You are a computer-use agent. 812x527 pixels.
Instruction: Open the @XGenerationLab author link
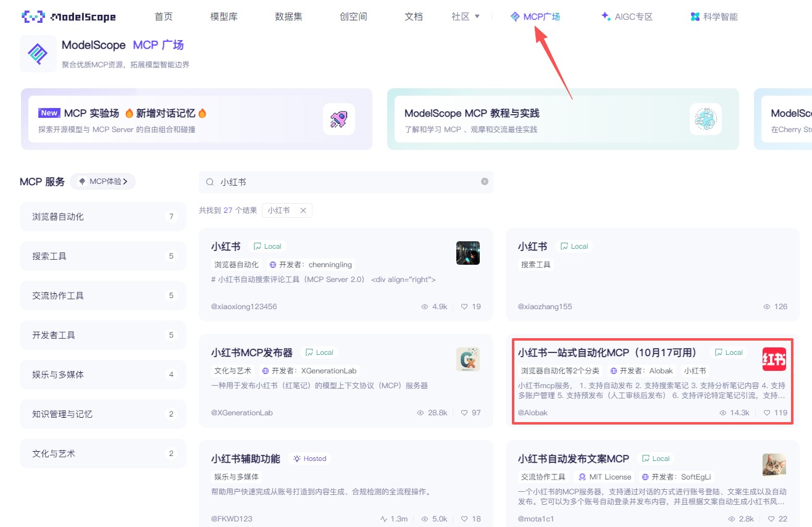click(242, 413)
